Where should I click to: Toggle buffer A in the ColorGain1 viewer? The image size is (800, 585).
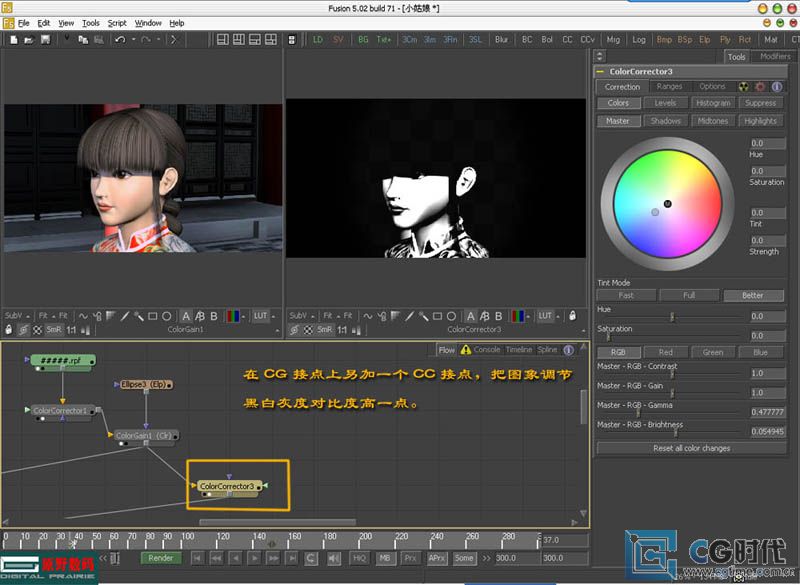click(186, 316)
